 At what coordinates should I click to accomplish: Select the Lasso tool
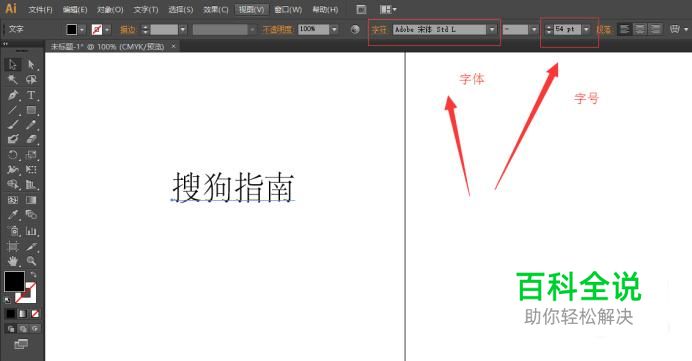click(x=31, y=79)
